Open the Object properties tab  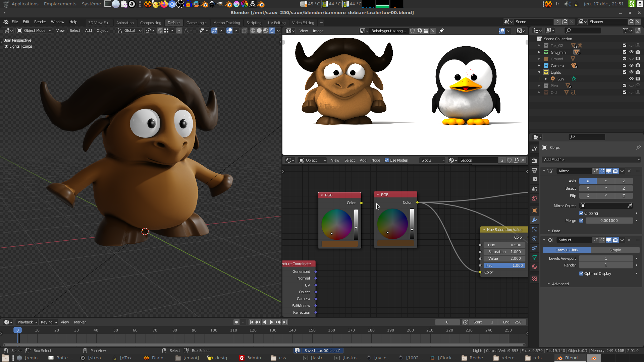click(x=534, y=210)
